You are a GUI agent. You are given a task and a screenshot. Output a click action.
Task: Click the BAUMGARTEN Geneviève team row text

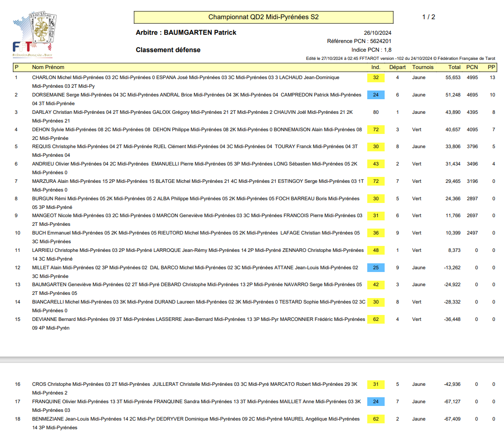[x=197, y=289]
